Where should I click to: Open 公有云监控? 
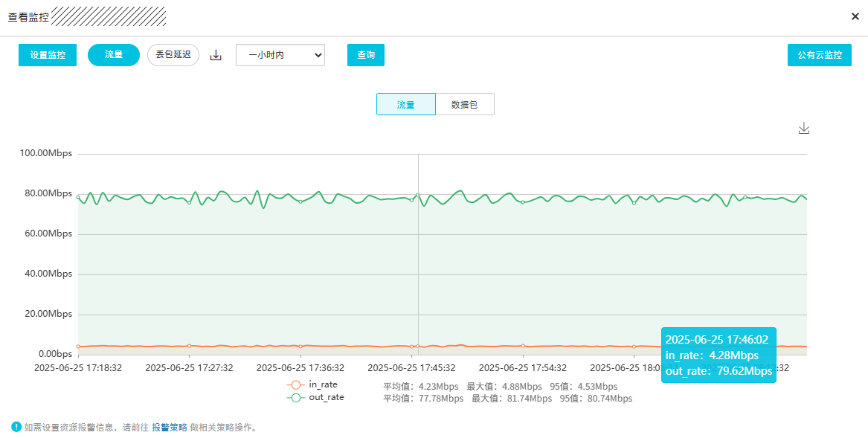pos(820,55)
